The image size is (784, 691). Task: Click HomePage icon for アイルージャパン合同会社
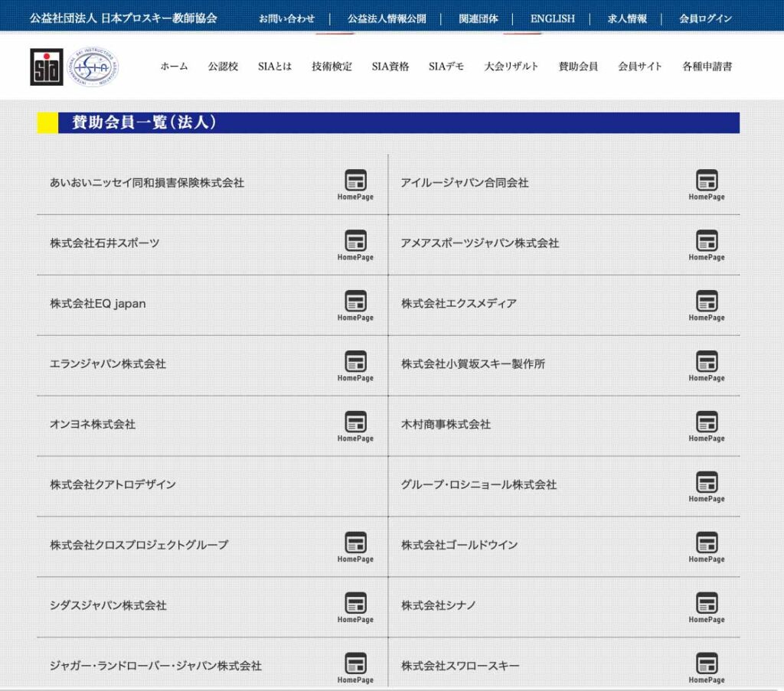pos(706,184)
